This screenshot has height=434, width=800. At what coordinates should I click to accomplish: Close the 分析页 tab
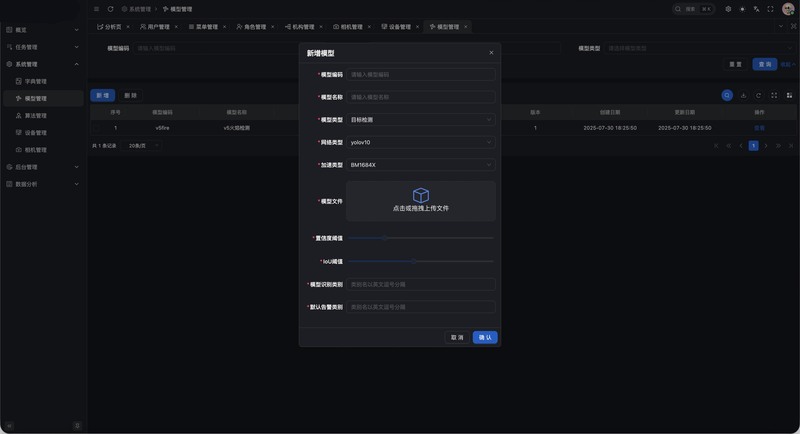(128, 27)
